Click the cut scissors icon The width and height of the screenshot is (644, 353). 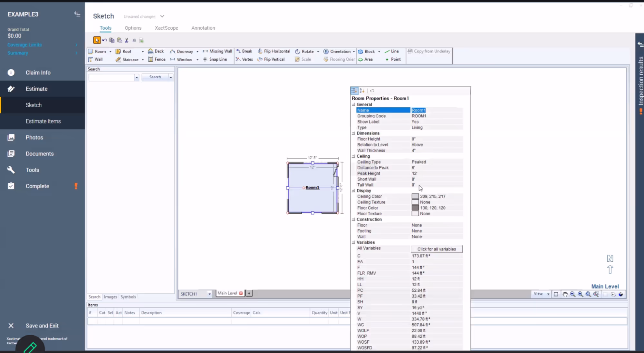coord(127,40)
